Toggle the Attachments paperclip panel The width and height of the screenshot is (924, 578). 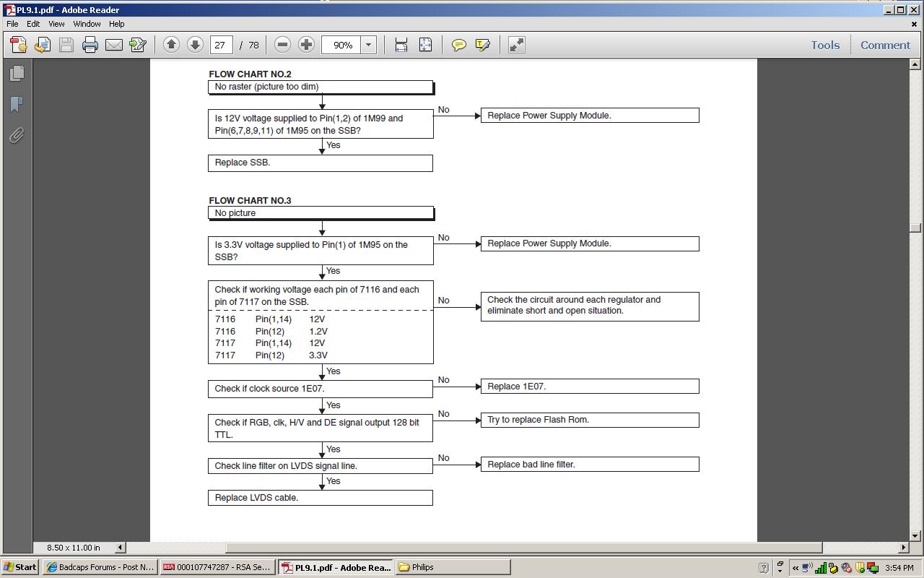(x=17, y=135)
